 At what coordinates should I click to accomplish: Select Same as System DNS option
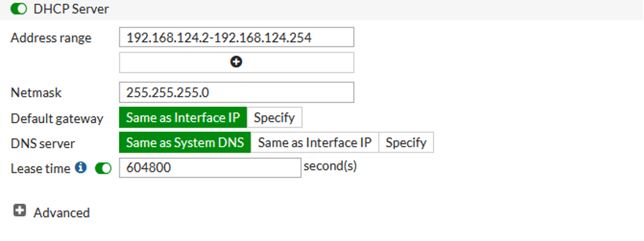coord(185,142)
